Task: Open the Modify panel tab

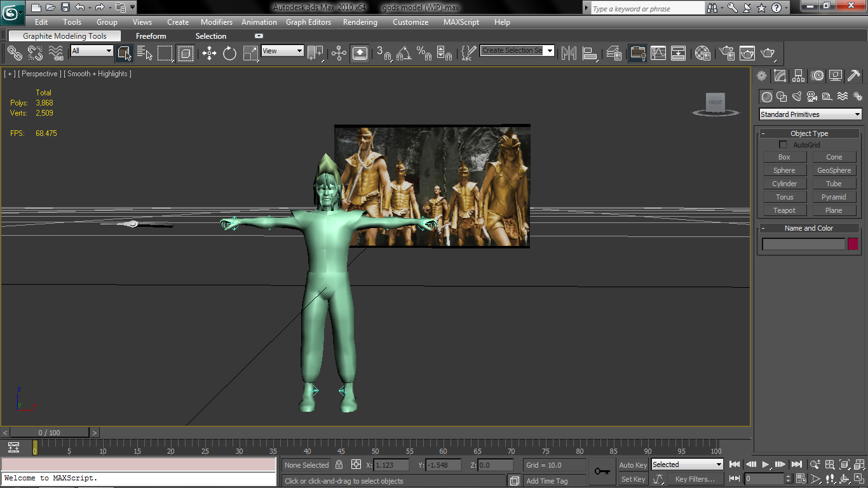Action: coord(780,76)
